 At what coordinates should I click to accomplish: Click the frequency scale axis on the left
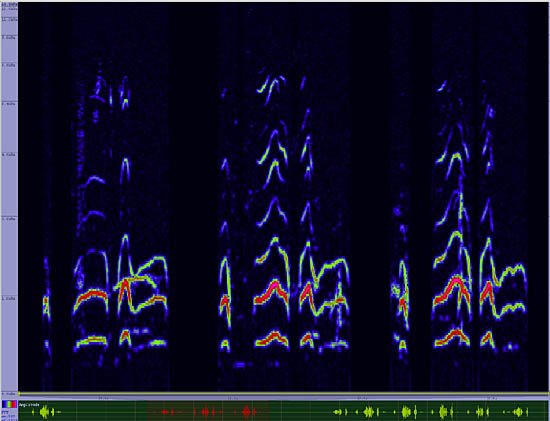9,198
